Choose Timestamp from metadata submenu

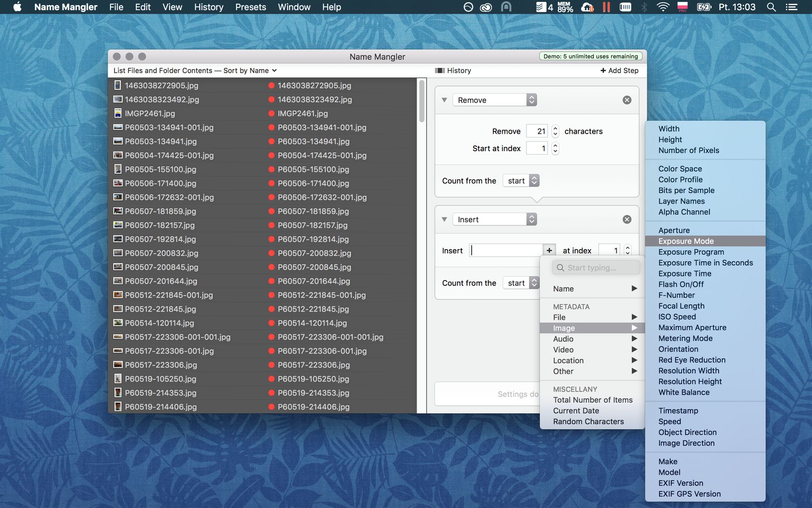(x=705, y=411)
